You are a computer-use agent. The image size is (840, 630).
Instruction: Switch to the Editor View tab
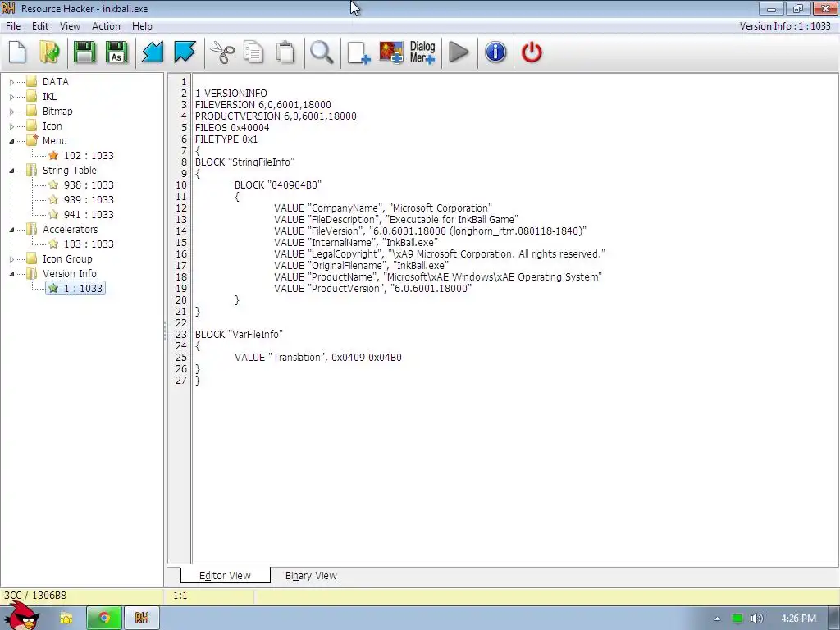(225, 575)
